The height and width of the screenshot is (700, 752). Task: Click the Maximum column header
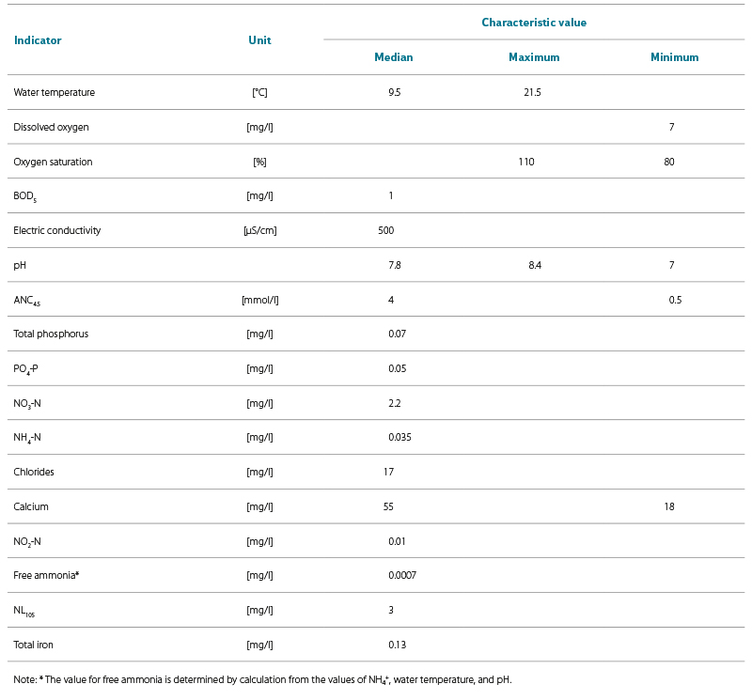534,57
